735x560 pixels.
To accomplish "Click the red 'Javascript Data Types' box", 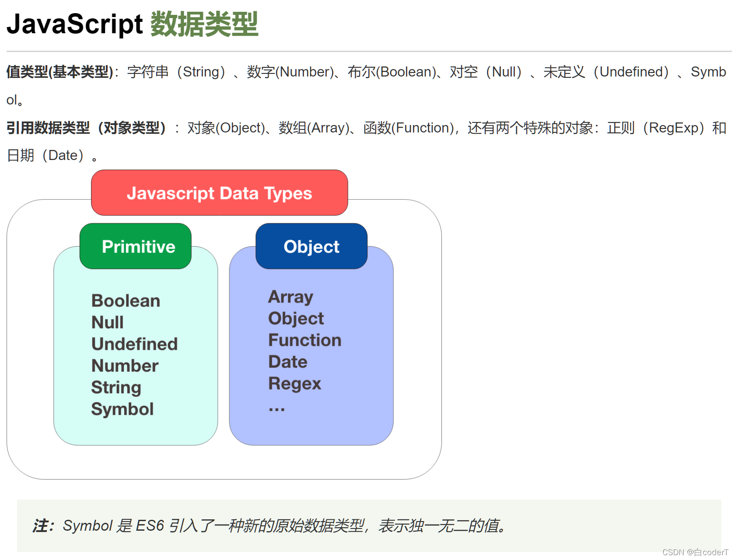I will click(x=220, y=193).
